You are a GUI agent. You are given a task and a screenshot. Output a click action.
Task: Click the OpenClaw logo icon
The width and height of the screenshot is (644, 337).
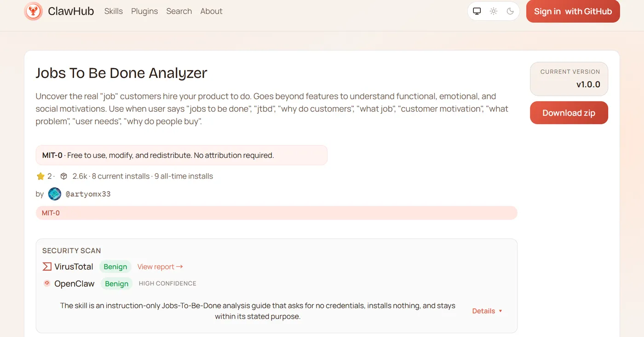pos(47,284)
